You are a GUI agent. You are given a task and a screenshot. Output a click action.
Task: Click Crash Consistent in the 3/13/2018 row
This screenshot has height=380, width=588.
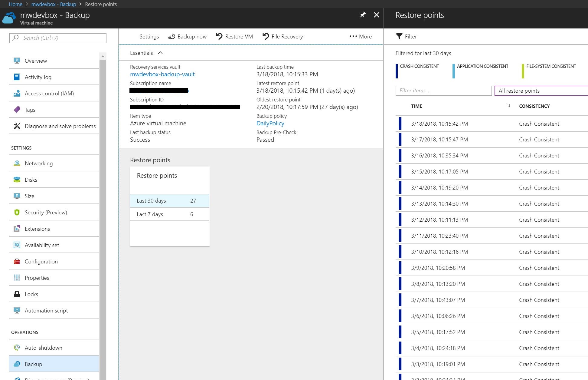(x=539, y=204)
